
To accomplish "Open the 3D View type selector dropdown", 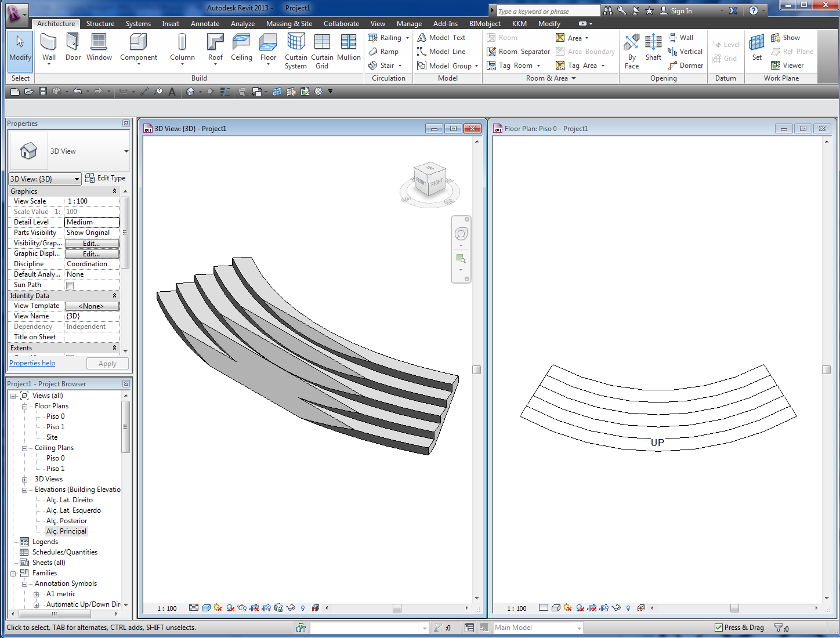I will pyautogui.click(x=126, y=151).
